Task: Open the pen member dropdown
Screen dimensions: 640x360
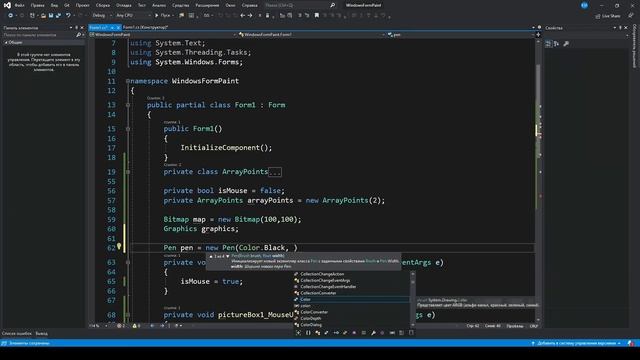Action: (x=460, y=35)
